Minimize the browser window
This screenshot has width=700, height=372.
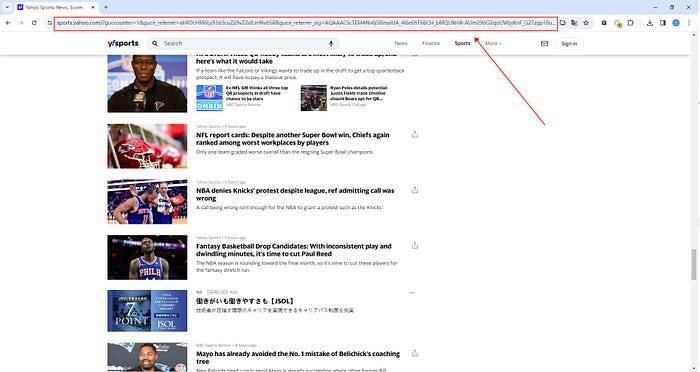[655, 7]
